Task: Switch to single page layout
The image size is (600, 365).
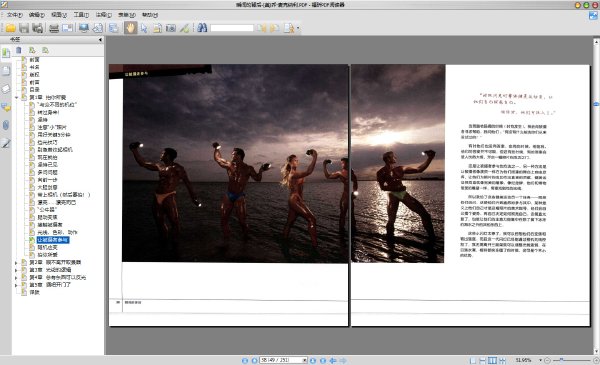Action: 473,360
